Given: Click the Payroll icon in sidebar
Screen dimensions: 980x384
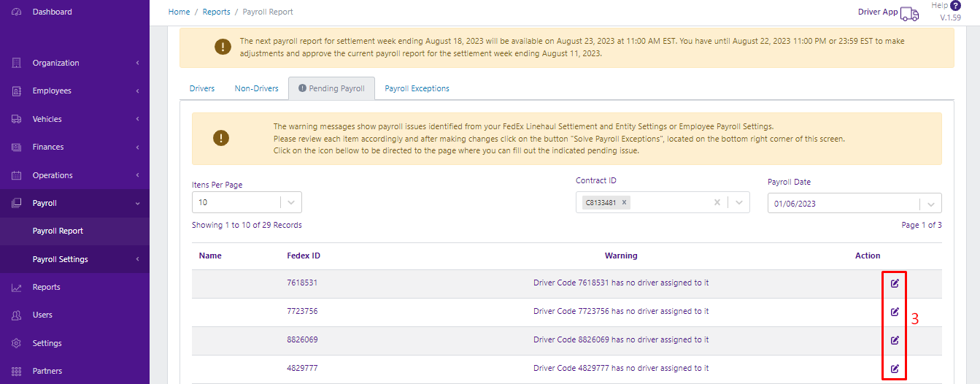Looking at the screenshot, I should [x=16, y=203].
